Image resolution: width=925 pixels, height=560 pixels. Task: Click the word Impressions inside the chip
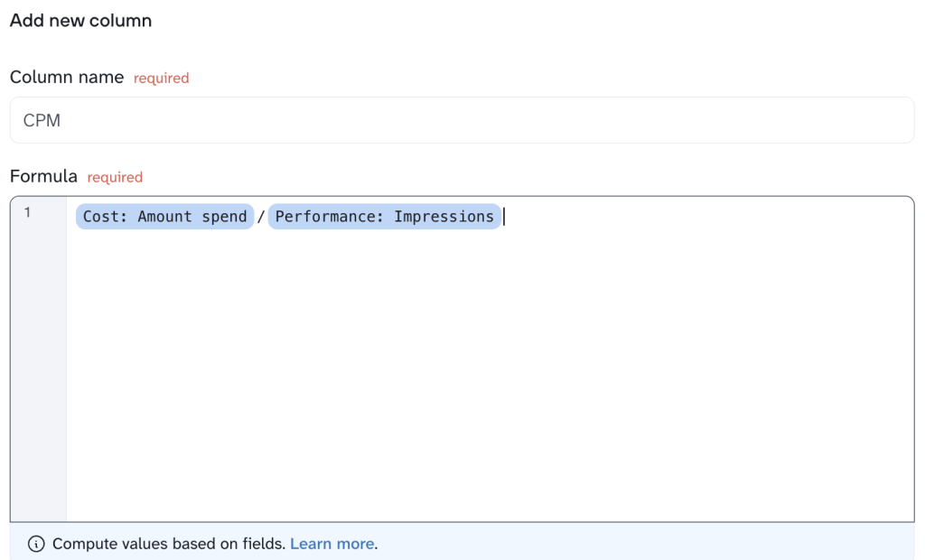pyautogui.click(x=444, y=217)
